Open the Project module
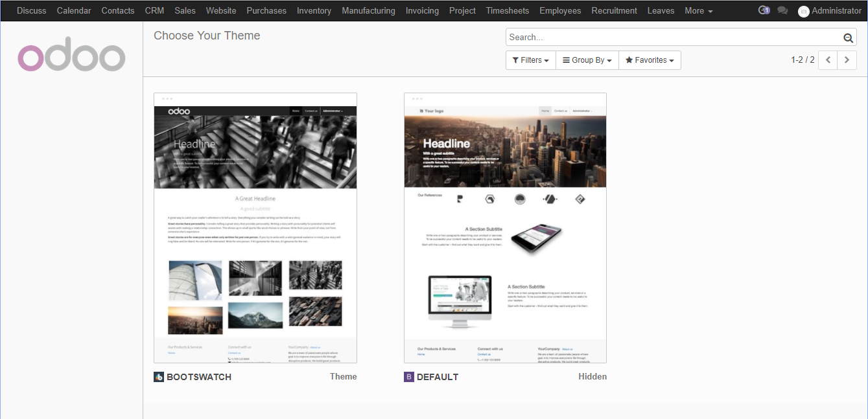 (462, 10)
